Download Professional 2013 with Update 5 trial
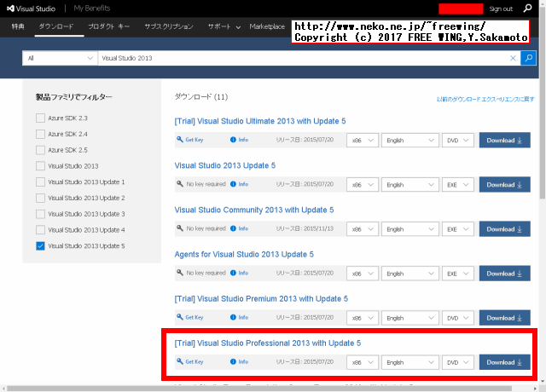Image resolution: width=546 pixels, height=392 pixels. [504, 362]
